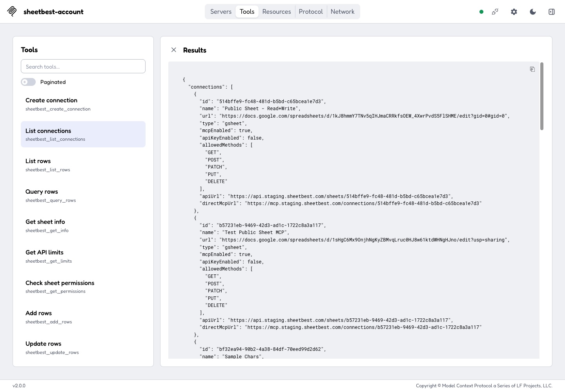Image resolution: width=565 pixels, height=392 pixels.
Task: Click the Tools panel heading
Action: pos(29,50)
